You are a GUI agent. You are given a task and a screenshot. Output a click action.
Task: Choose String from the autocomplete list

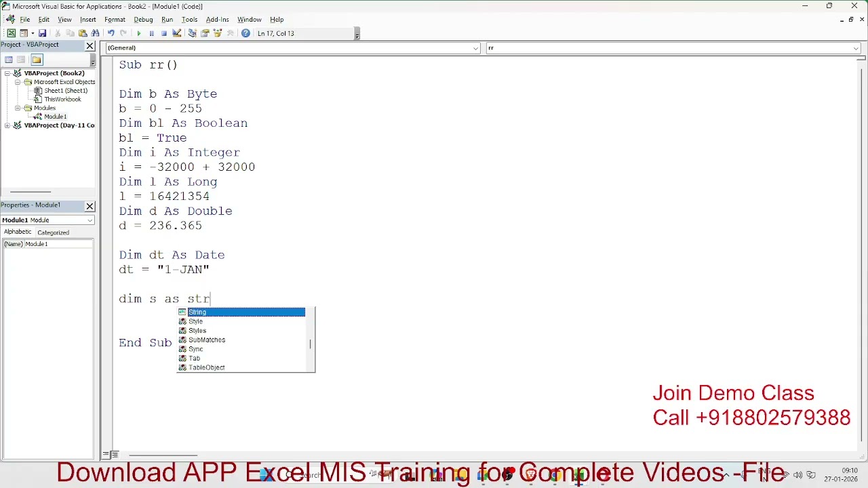point(241,312)
